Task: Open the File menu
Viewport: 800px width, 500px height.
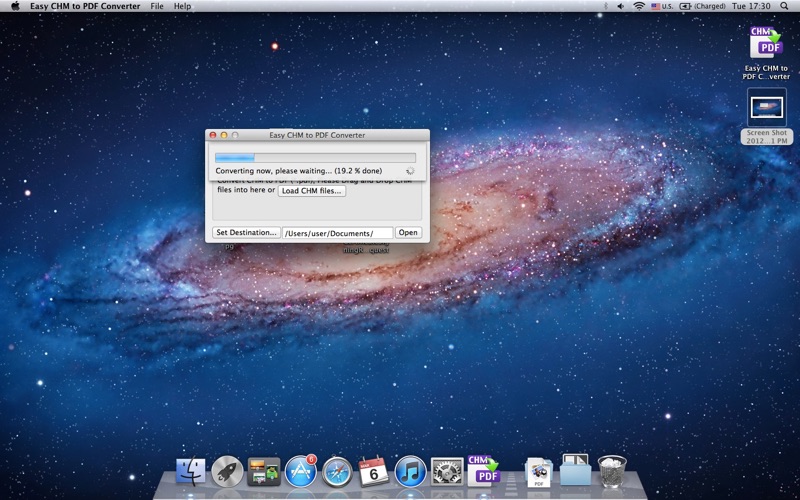Action: tap(157, 6)
